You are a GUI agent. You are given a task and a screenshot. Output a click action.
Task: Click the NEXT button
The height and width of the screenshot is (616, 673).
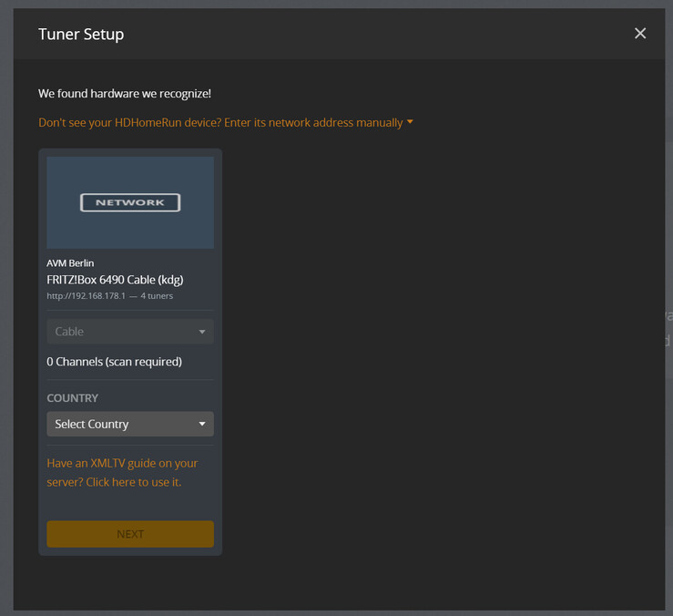[x=130, y=534]
